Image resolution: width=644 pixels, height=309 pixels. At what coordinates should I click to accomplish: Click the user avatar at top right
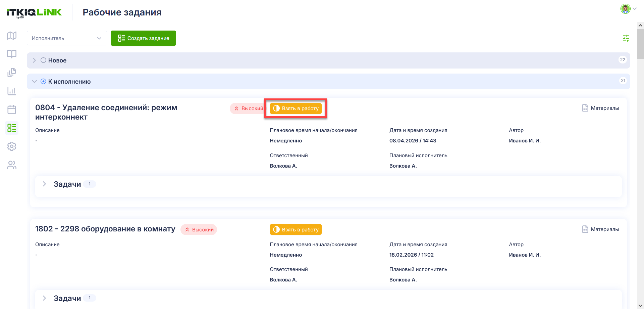pyautogui.click(x=625, y=9)
